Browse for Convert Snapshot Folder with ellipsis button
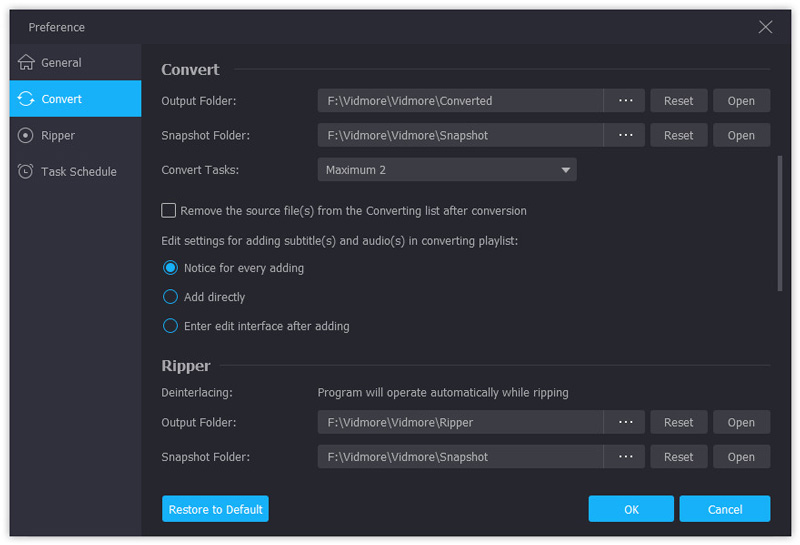Image resolution: width=800 pixels, height=545 pixels. pyautogui.click(x=626, y=135)
